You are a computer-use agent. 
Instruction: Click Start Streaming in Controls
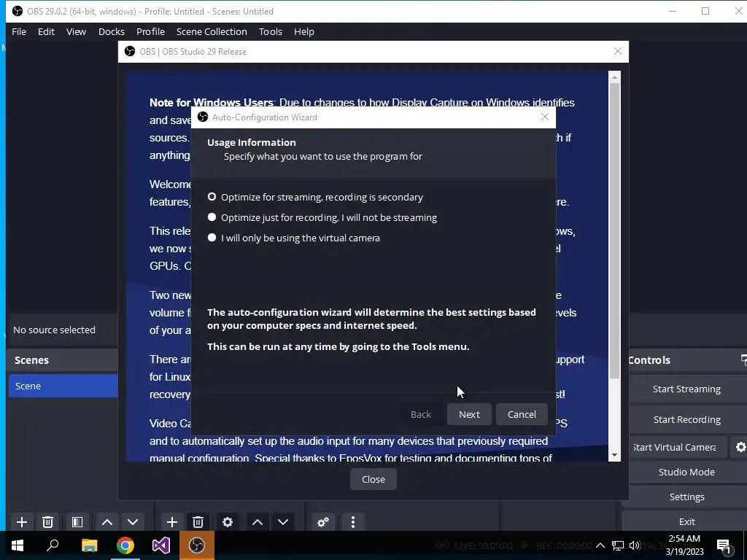point(686,389)
